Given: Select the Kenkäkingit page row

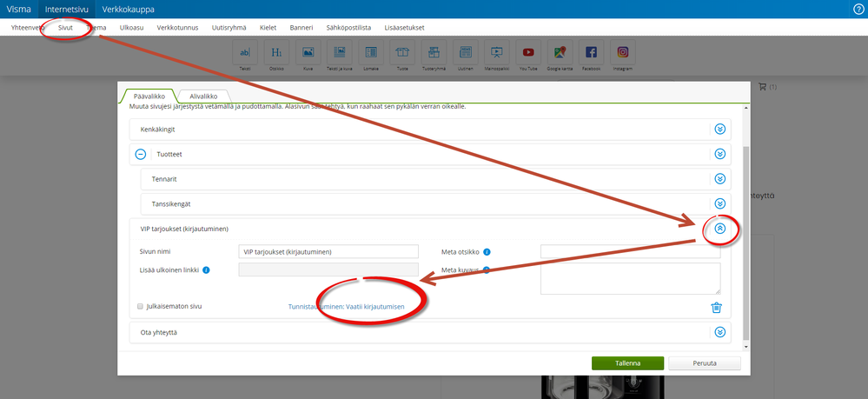Looking at the screenshot, I should (x=430, y=130).
